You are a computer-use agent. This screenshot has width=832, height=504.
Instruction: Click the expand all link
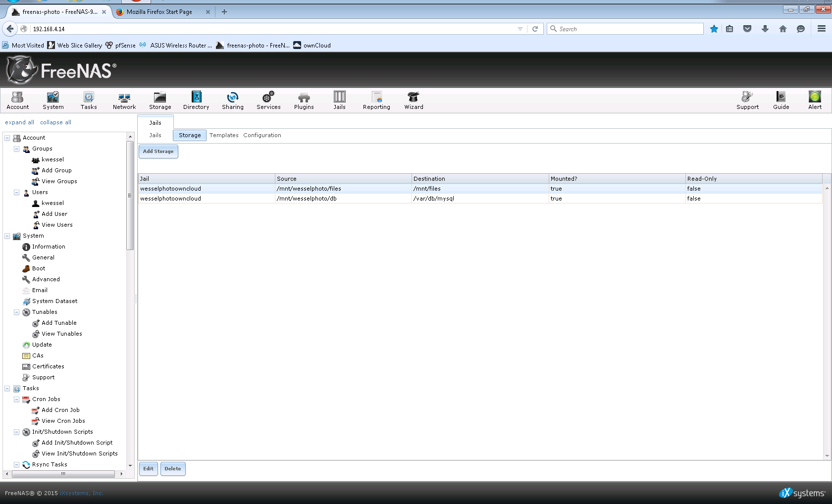tap(20, 122)
